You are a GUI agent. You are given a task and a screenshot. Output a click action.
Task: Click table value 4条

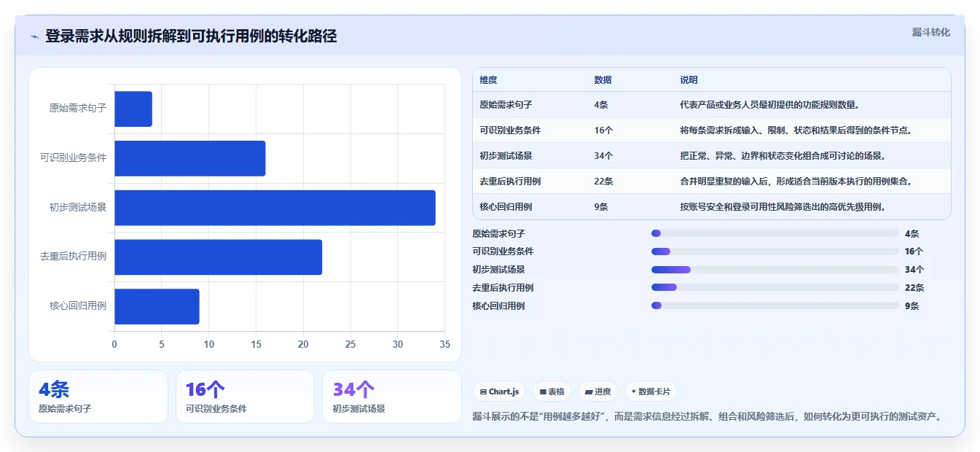[x=601, y=105]
